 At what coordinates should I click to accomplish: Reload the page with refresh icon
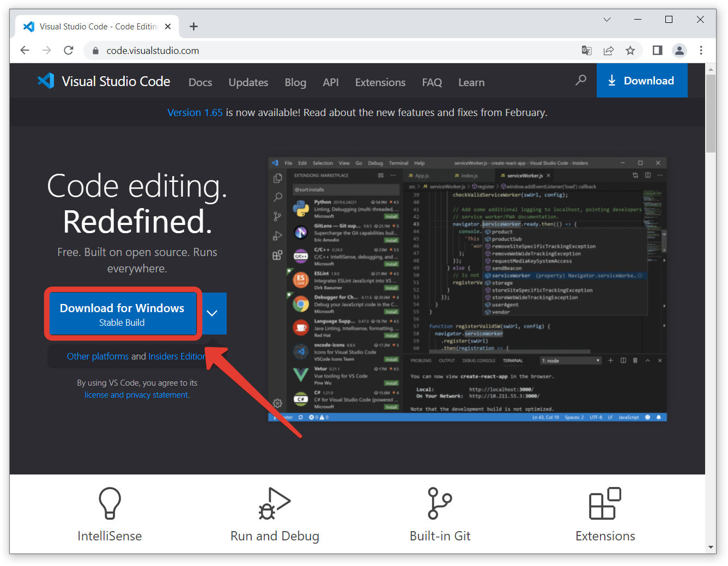click(69, 51)
